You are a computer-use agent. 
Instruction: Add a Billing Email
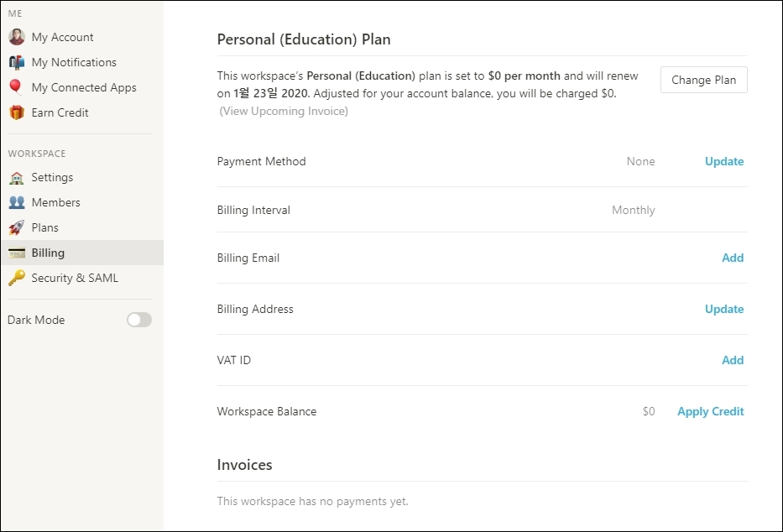(732, 258)
